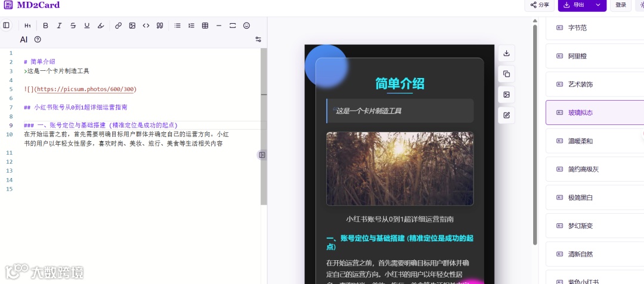Screen dimensions: 644x284
Task: Toggle bold formatting
Action: [x=45, y=26]
